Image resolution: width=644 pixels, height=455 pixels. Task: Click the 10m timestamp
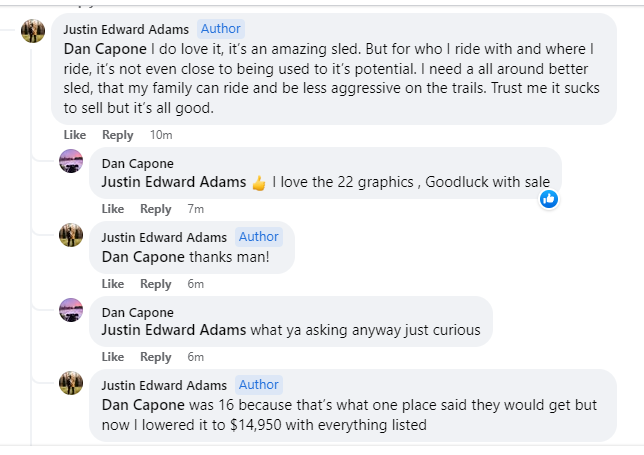point(161,135)
